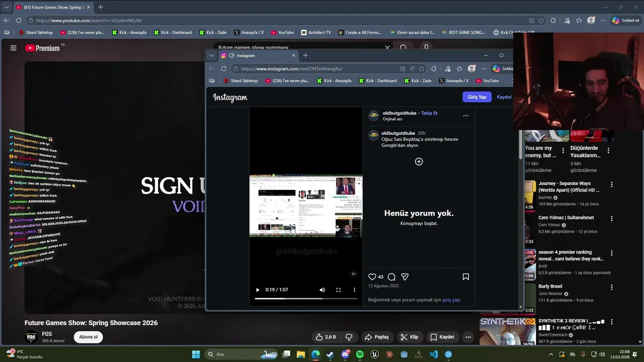The width and height of the screenshot is (644, 362).
Task: Search YouTube with magnifier button
Action: (x=403, y=47)
